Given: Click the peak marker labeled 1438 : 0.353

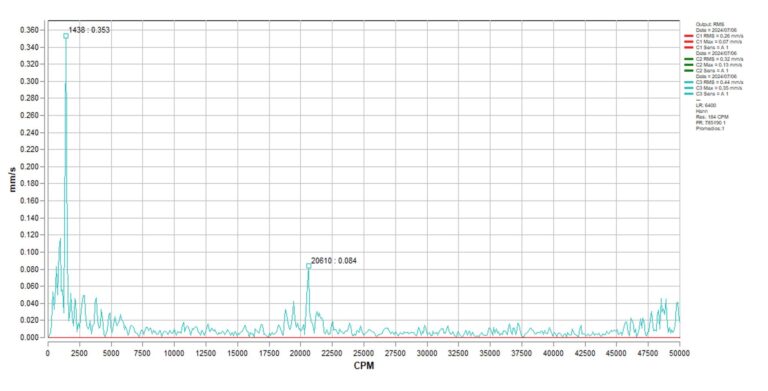Looking at the screenshot, I should [66, 36].
